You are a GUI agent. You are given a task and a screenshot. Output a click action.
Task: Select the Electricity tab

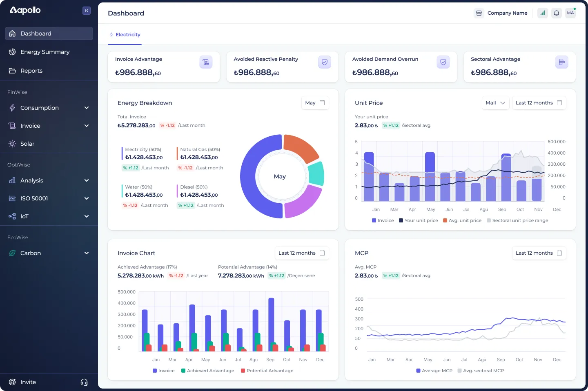125,35
